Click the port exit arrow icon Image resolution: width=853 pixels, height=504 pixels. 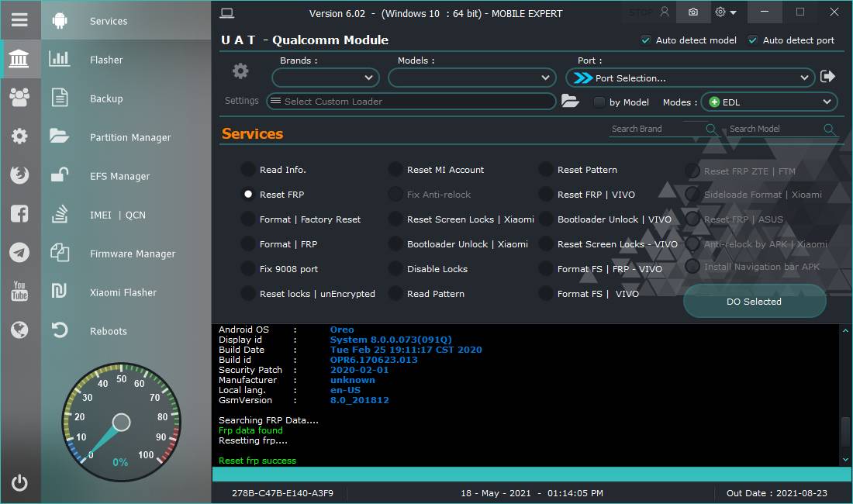pos(828,77)
